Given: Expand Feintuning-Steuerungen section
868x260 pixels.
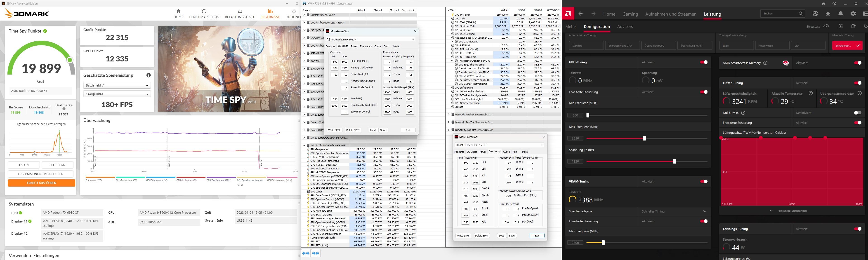Looking at the screenshot, I should [x=792, y=211].
